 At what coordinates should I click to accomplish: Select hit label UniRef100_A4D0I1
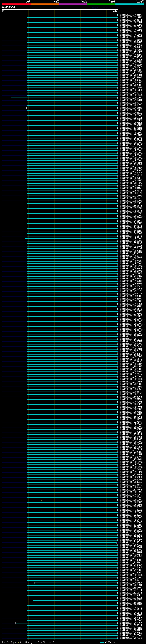(131, 93)
